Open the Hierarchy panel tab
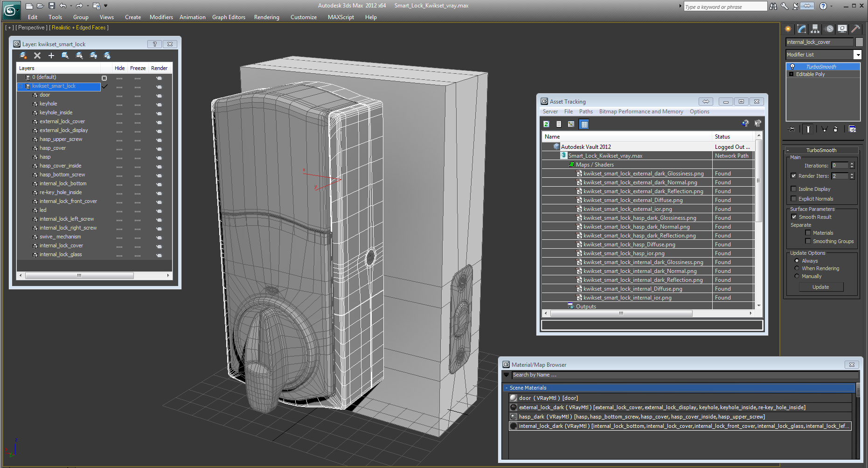Image resolution: width=868 pixels, height=468 pixels. [x=815, y=29]
